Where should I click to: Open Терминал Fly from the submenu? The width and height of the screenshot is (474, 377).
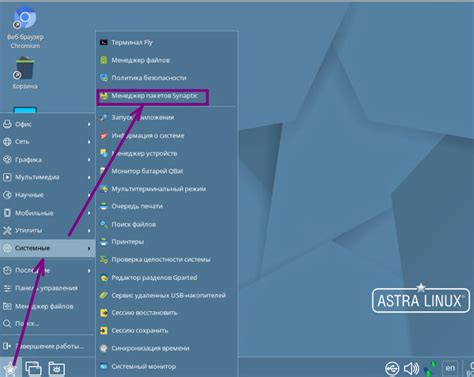click(167, 42)
